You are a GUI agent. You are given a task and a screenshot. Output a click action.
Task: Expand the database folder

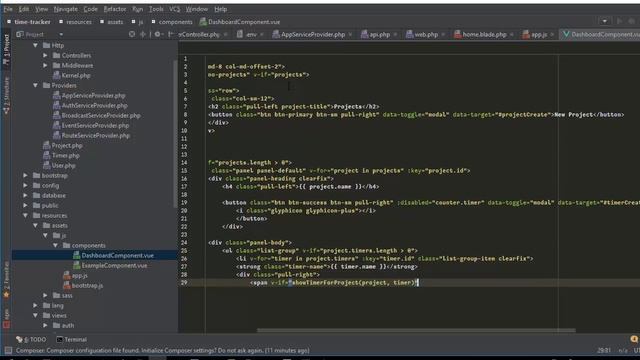click(25, 196)
